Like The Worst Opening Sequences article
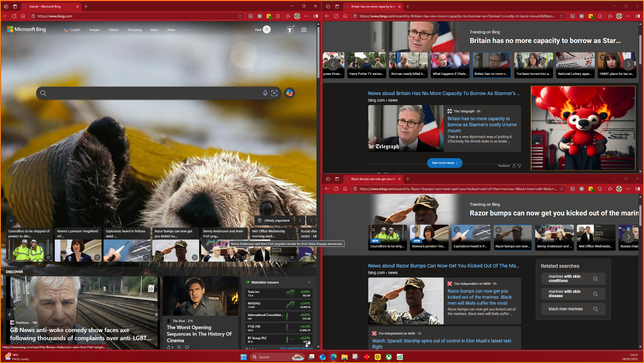This screenshot has width=644, height=363. pos(169,347)
